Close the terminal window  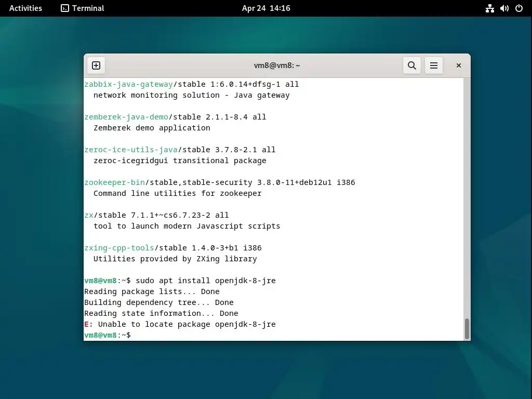click(x=458, y=65)
